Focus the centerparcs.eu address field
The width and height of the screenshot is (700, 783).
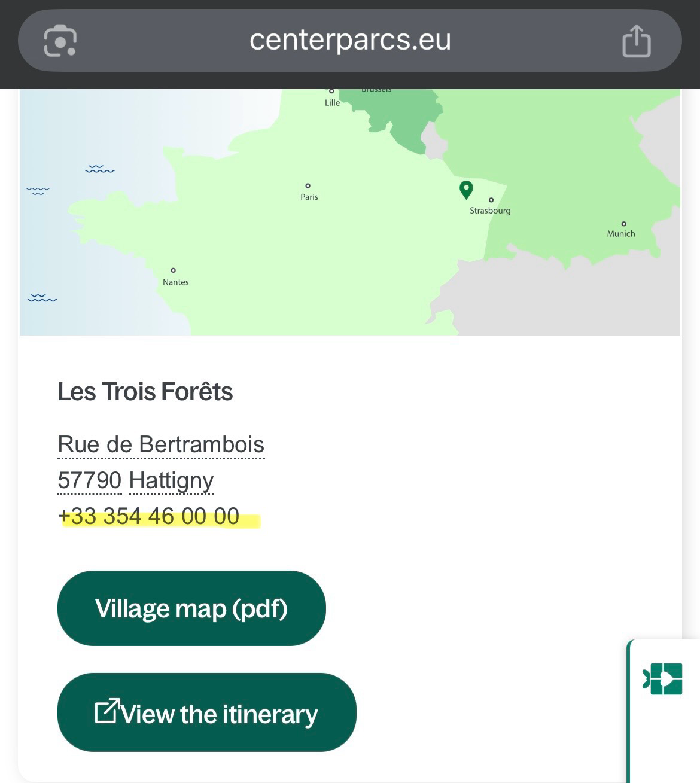(x=350, y=41)
